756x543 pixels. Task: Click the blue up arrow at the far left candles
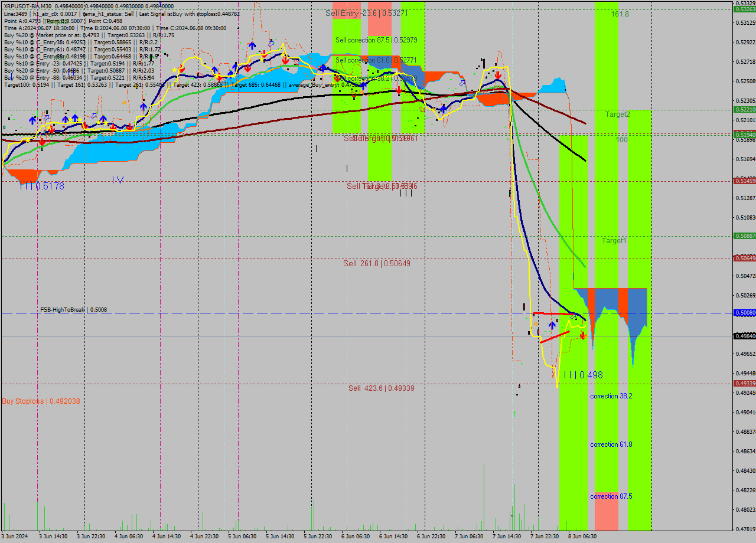(32, 119)
